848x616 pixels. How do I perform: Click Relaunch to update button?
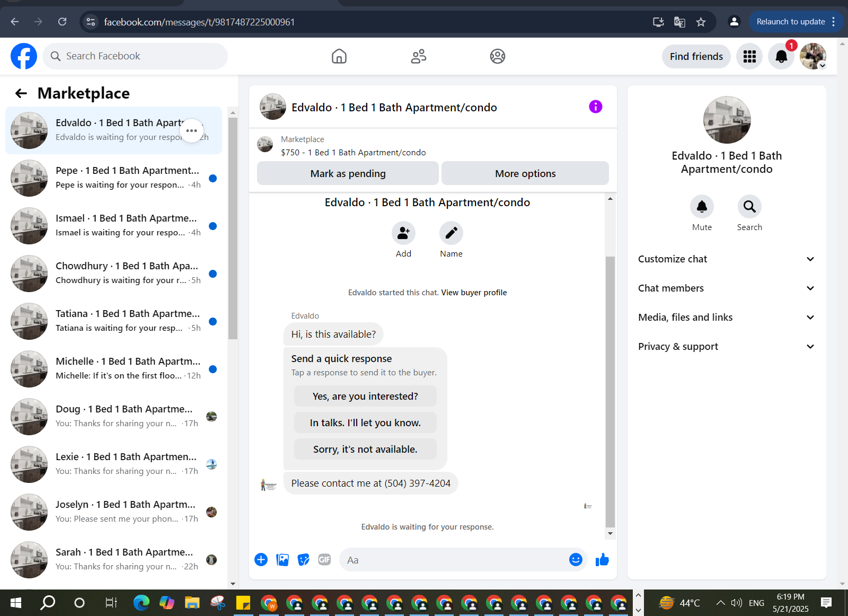pos(791,22)
